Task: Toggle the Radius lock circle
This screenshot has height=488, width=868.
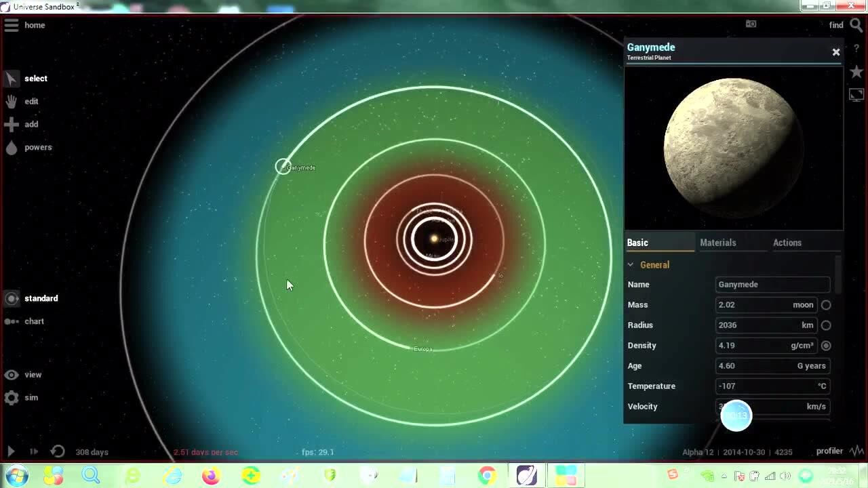Action: (x=826, y=325)
